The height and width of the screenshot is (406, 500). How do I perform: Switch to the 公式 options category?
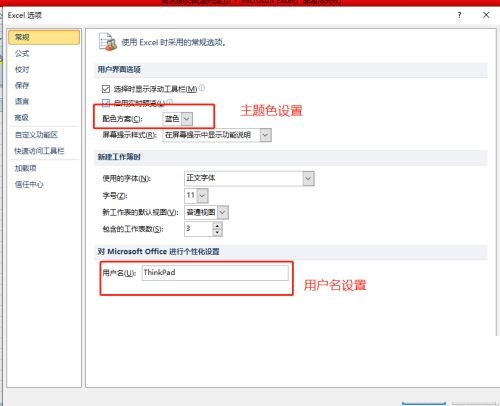[22, 53]
